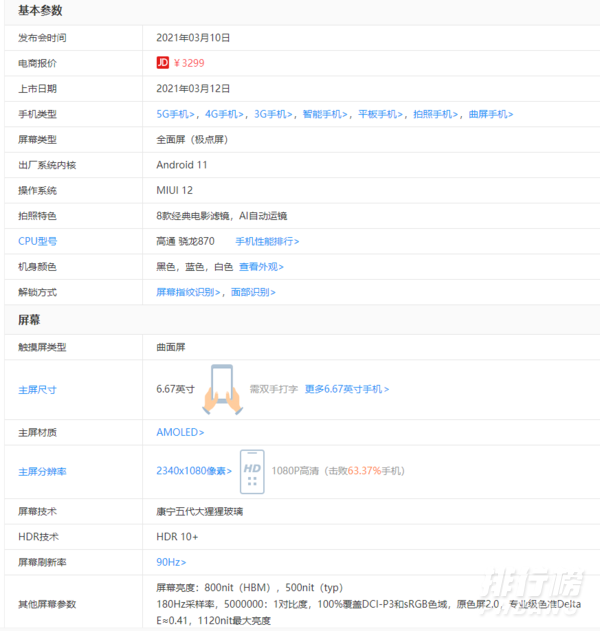The width and height of the screenshot is (600, 631).
Task: Select the release date 2021年03月10日
Action: (193, 38)
